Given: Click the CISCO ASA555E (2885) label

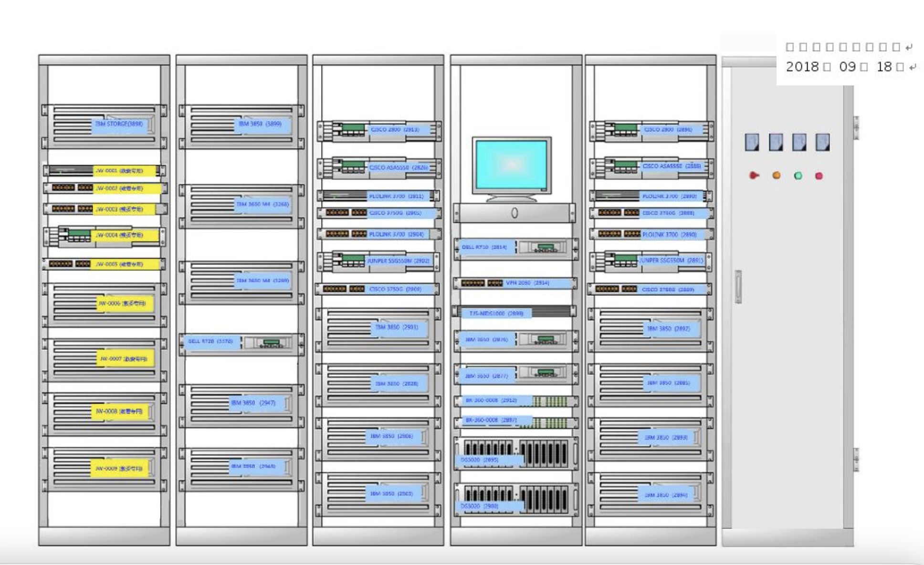Looking at the screenshot, I should (x=672, y=166).
